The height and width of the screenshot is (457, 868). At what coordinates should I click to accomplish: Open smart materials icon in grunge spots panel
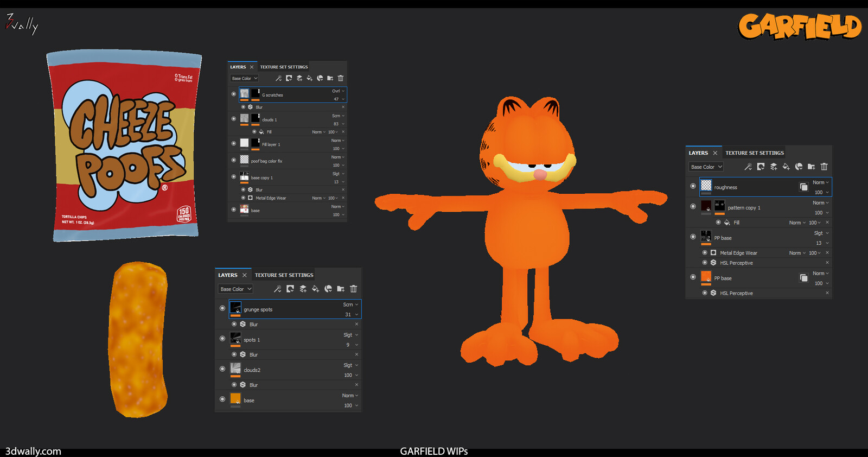[328, 289]
